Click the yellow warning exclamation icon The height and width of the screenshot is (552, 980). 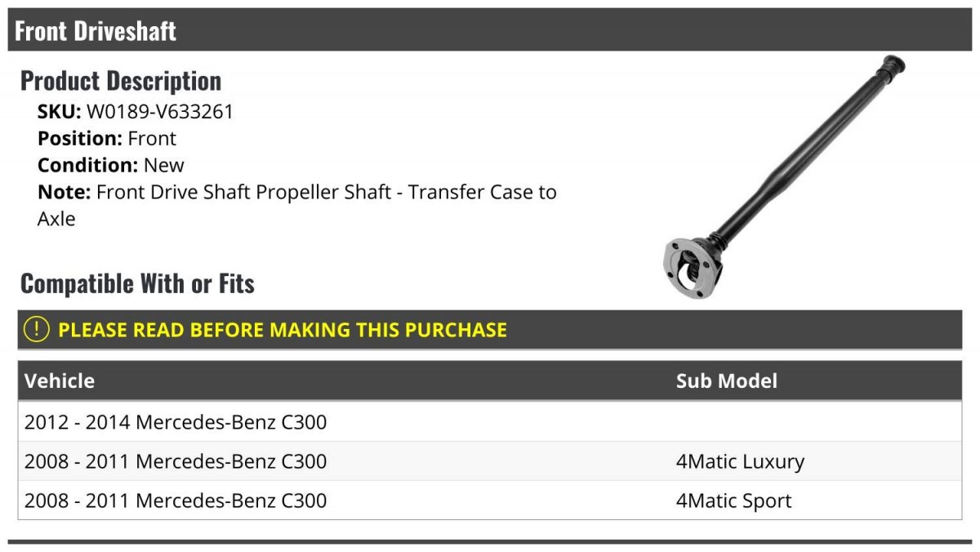point(36,330)
